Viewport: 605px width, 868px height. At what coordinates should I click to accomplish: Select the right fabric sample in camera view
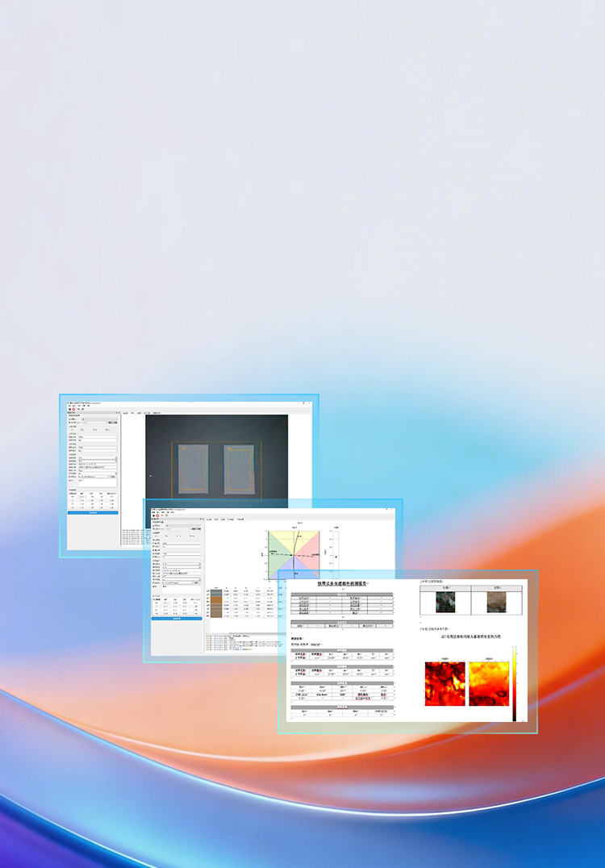[239, 469]
